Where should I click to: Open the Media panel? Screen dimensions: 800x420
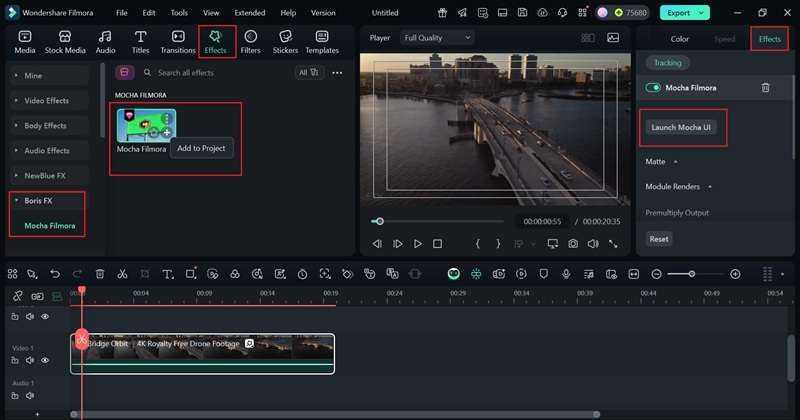[24, 42]
